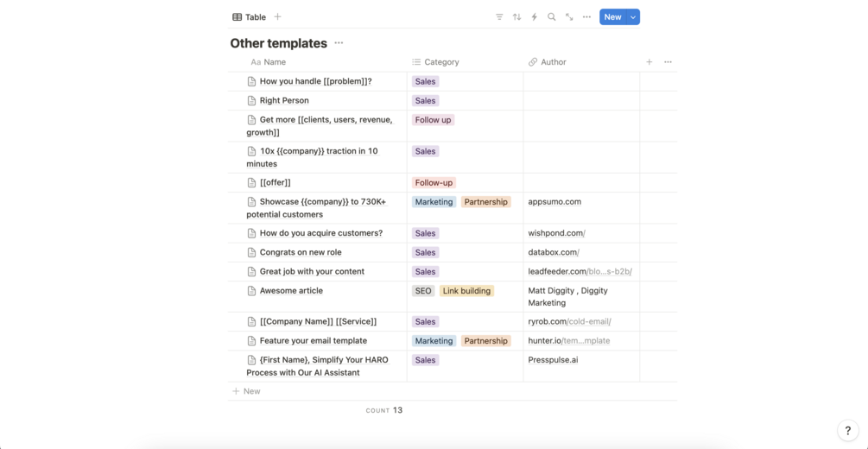Open the Author column header

point(553,62)
